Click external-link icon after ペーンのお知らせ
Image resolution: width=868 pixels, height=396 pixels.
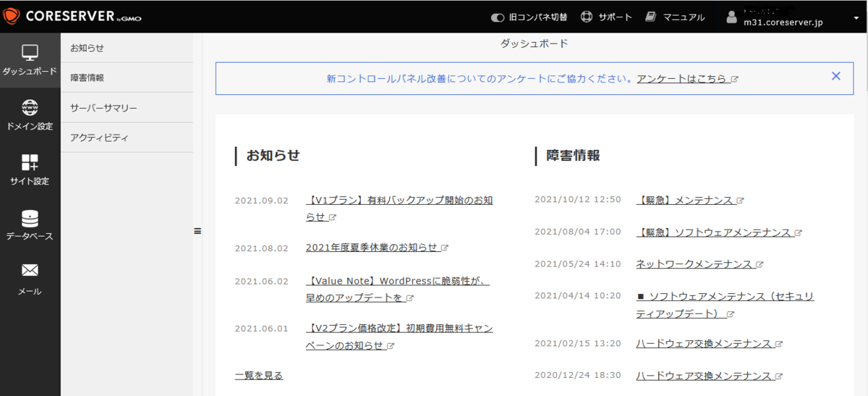[391, 345]
